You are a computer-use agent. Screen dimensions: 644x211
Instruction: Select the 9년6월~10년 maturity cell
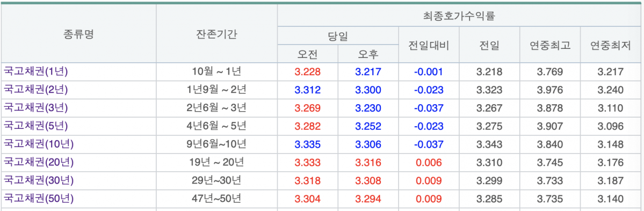pyautogui.click(x=216, y=144)
